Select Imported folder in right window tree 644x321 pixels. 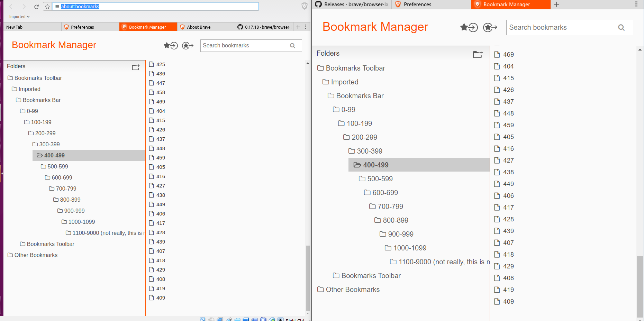tap(340, 82)
